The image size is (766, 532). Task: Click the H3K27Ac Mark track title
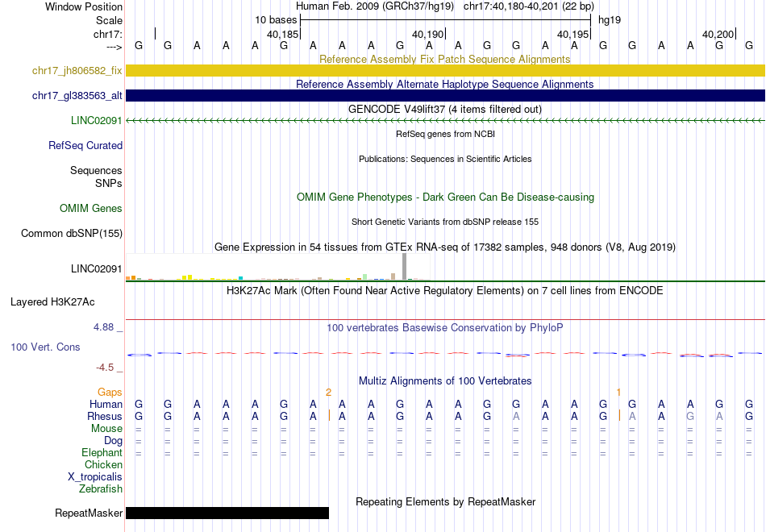(x=445, y=291)
